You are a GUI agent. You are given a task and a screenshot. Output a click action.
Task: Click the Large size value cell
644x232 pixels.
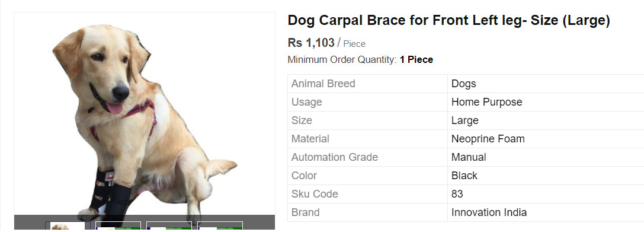coord(546,120)
